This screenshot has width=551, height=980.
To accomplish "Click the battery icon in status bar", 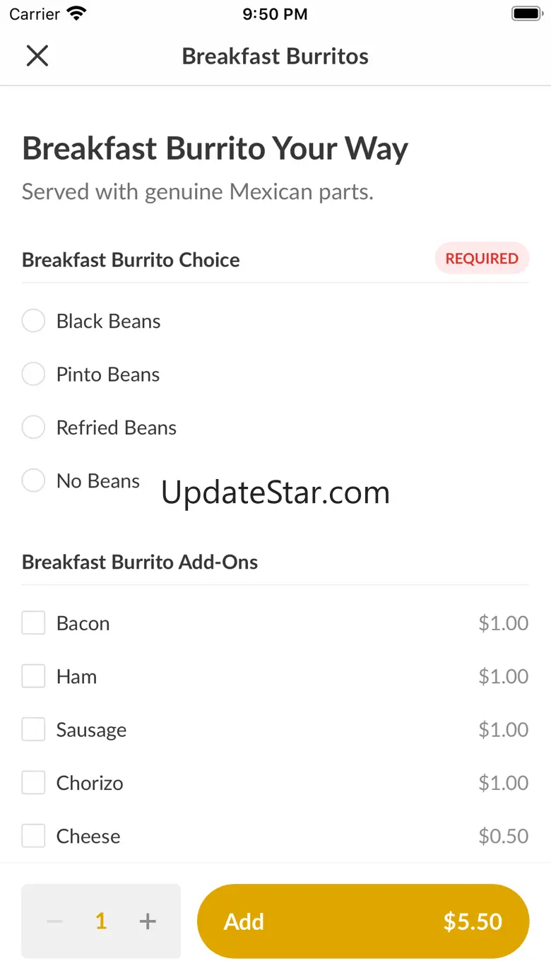I will [x=526, y=14].
